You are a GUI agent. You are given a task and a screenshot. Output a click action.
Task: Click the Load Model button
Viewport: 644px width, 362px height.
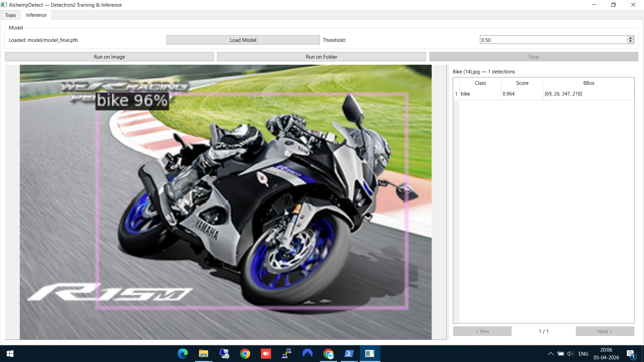pos(243,40)
